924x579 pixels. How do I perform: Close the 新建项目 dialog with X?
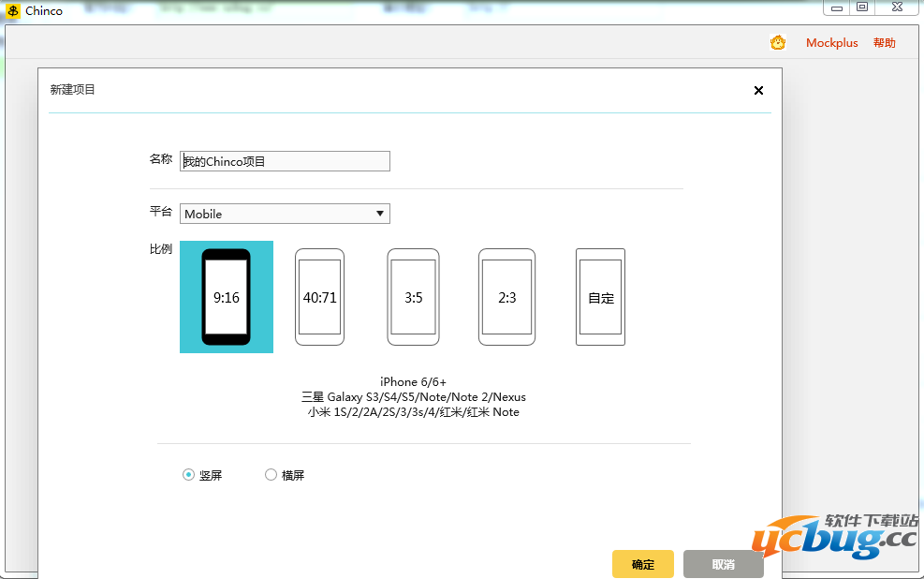pyautogui.click(x=758, y=90)
